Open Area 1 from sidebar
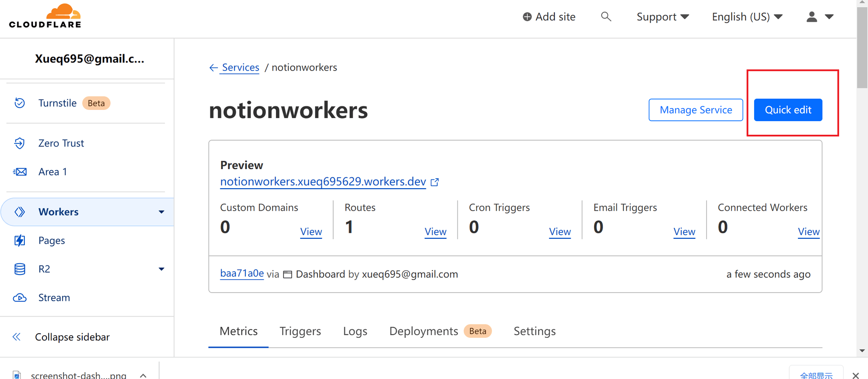The height and width of the screenshot is (379, 868). coord(53,172)
